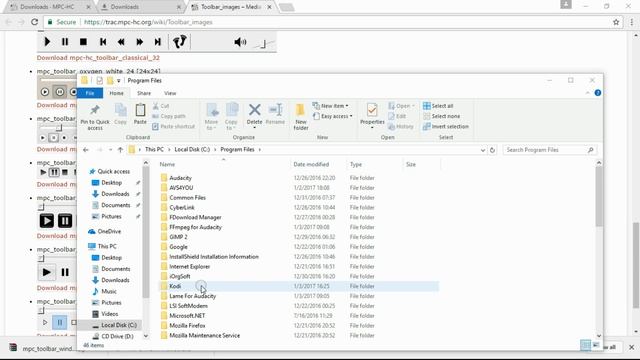This screenshot has width=640, height=360.
Task: Select Audacity folder in file list
Action: pos(180,178)
